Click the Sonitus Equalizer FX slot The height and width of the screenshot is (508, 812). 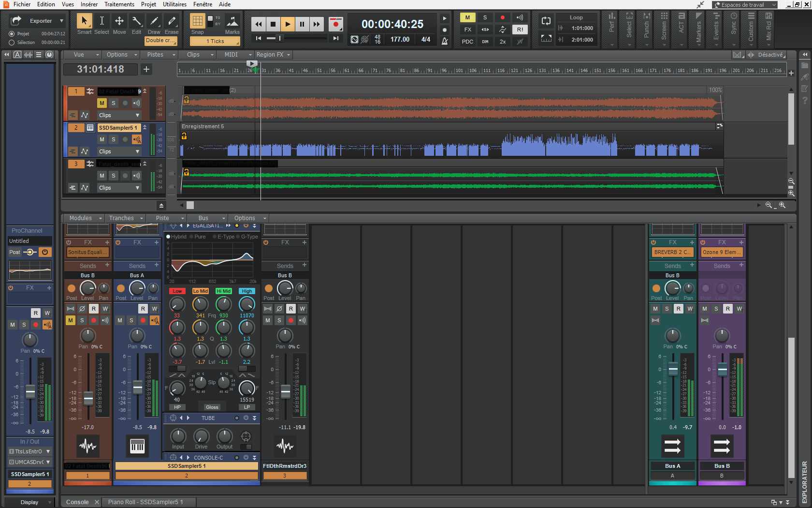pyautogui.click(x=87, y=252)
